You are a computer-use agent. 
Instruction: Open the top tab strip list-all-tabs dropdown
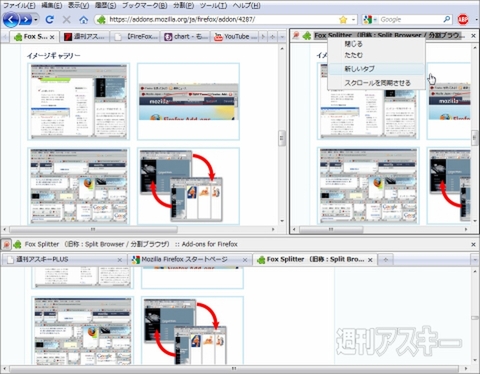282,37
